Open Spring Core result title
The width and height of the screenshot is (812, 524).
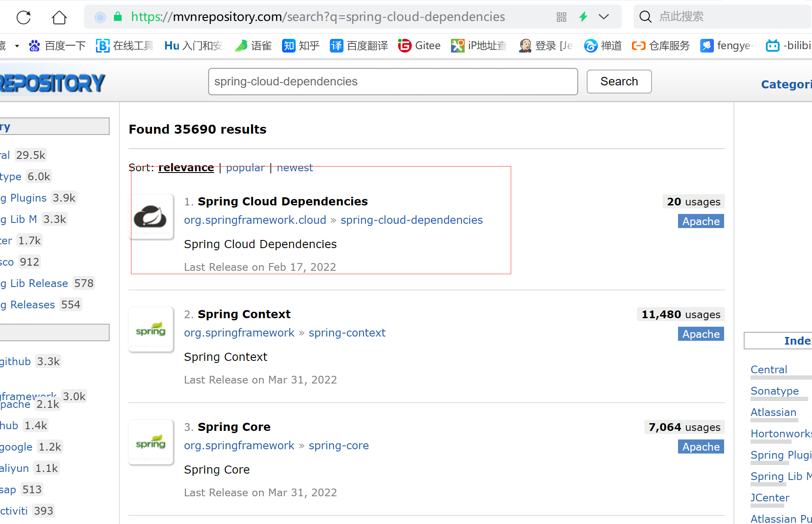coord(234,427)
